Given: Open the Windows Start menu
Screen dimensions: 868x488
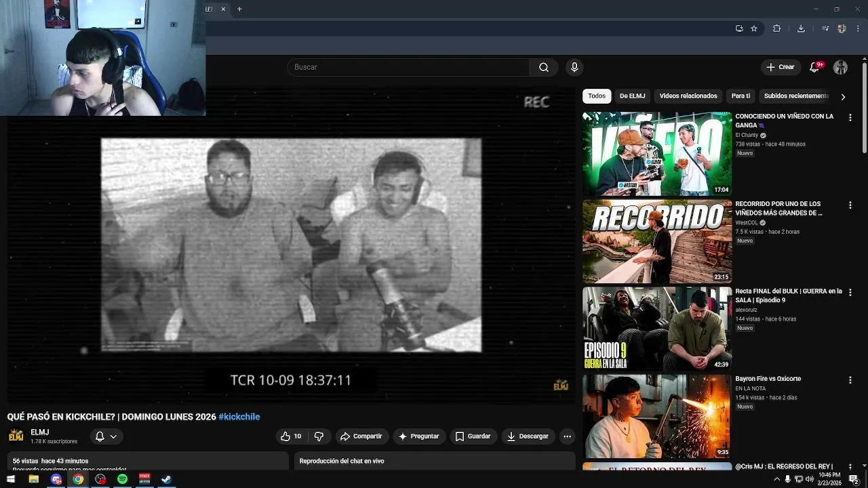Looking at the screenshot, I should tap(11, 479).
